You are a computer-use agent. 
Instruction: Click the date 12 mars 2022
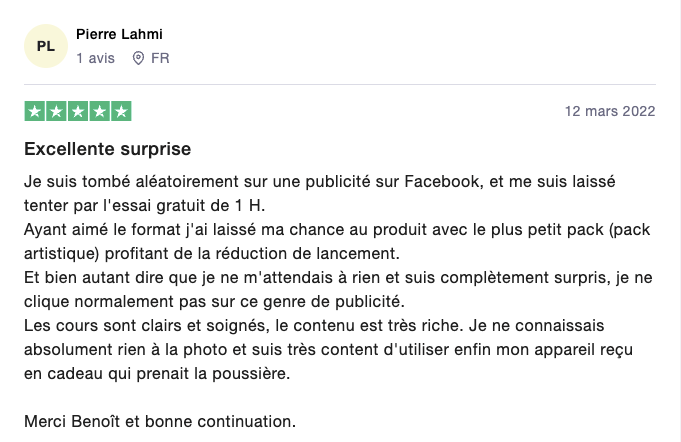(610, 111)
